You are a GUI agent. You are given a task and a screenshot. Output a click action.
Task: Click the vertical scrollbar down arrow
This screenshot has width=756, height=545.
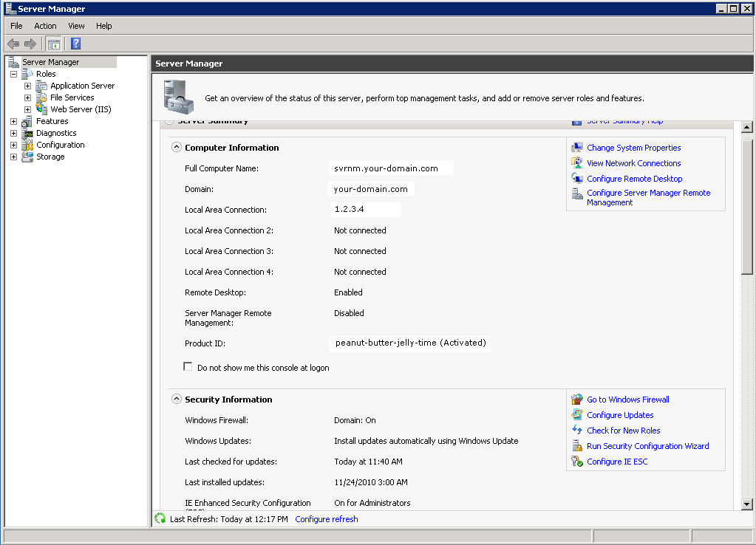[746, 504]
